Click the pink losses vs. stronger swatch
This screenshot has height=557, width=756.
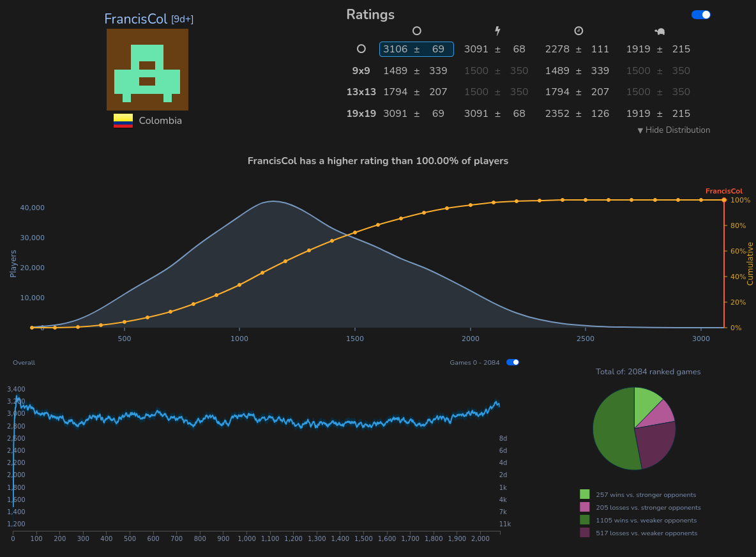tap(584, 507)
